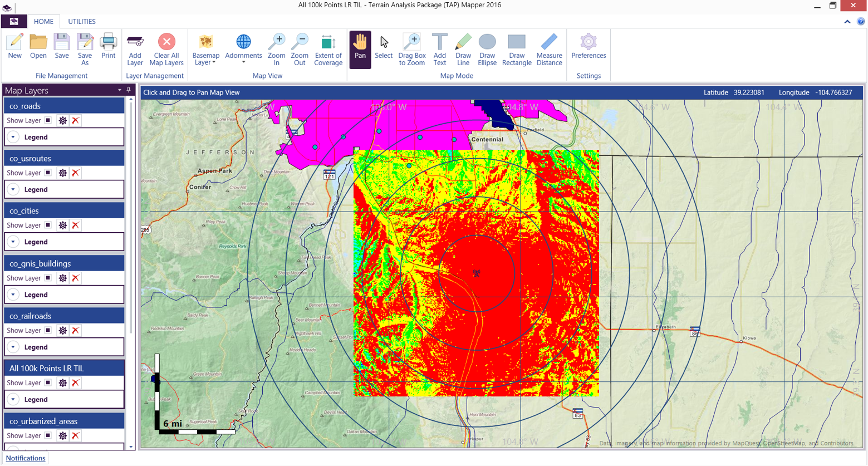Screen dimensions: 868x466
Task: Activate Drag Box to Zoom tool
Action: coord(411,49)
